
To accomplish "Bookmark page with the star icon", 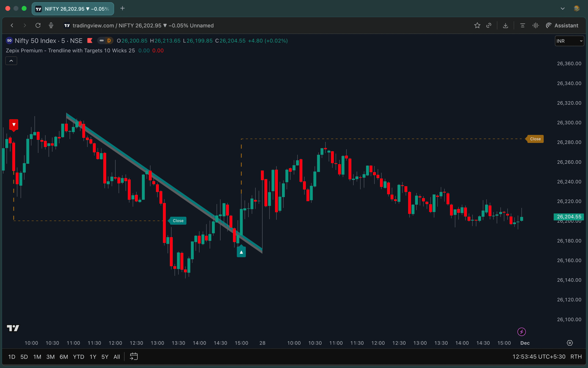I will (477, 25).
